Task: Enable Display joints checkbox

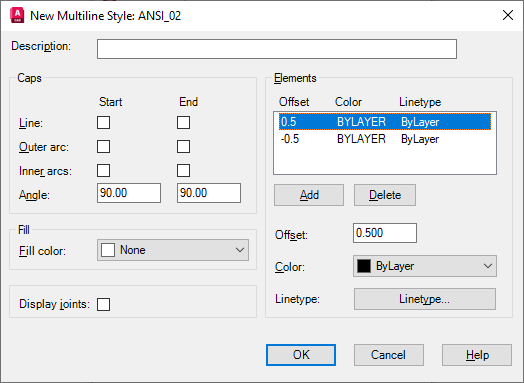Action: pos(104,304)
